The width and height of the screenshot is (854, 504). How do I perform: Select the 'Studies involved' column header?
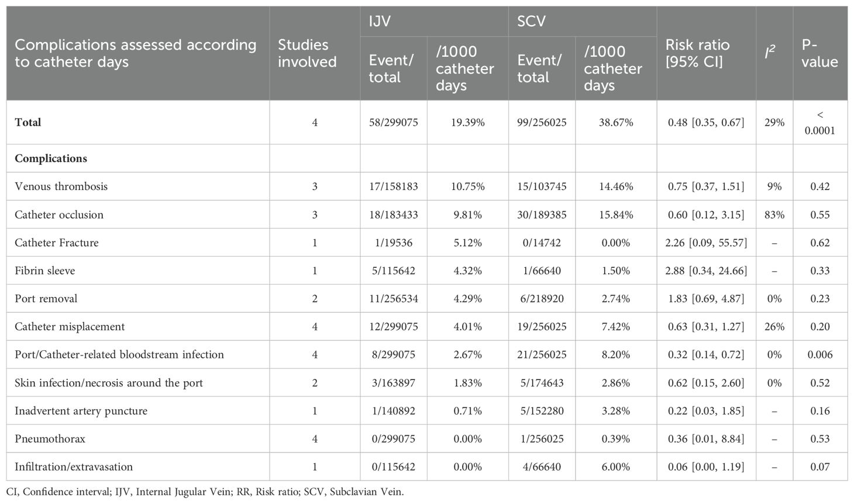[x=307, y=53]
